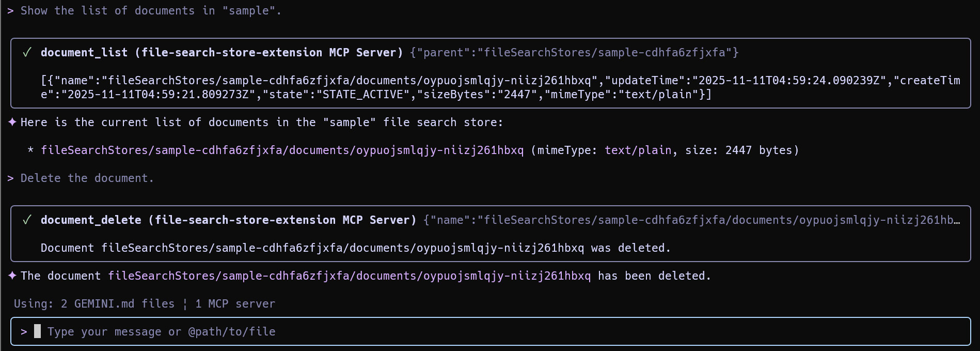Viewport: 980px width, 351px height.
Task: Click the checkmark icon beside document_delete
Action: coord(27,220)
